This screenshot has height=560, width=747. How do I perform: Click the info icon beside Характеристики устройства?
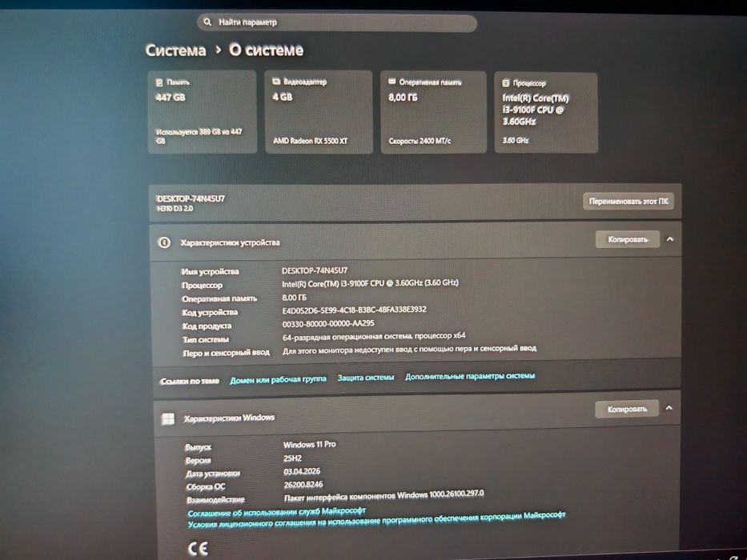point(164,242)
